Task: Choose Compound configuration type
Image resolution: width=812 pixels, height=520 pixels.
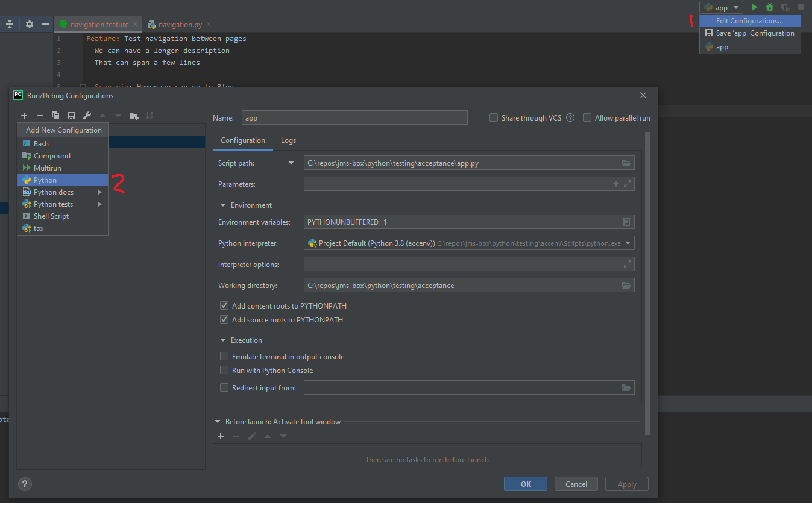Action: 63,156
